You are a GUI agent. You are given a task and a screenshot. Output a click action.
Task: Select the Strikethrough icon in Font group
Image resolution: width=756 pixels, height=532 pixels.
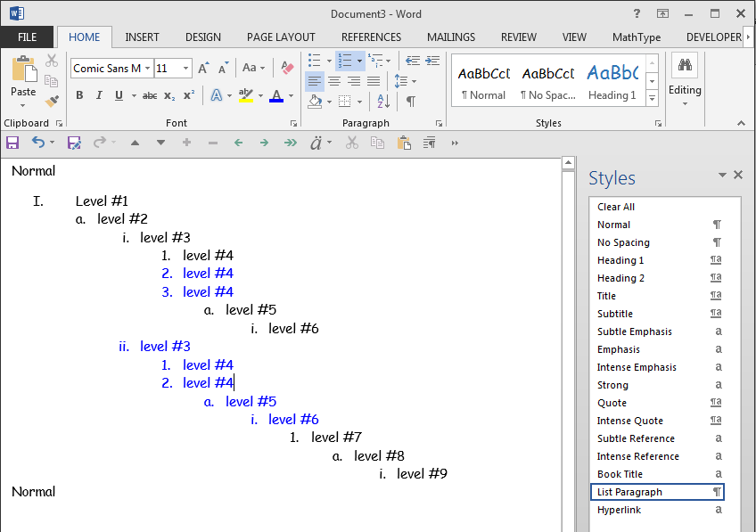[151, 95]
